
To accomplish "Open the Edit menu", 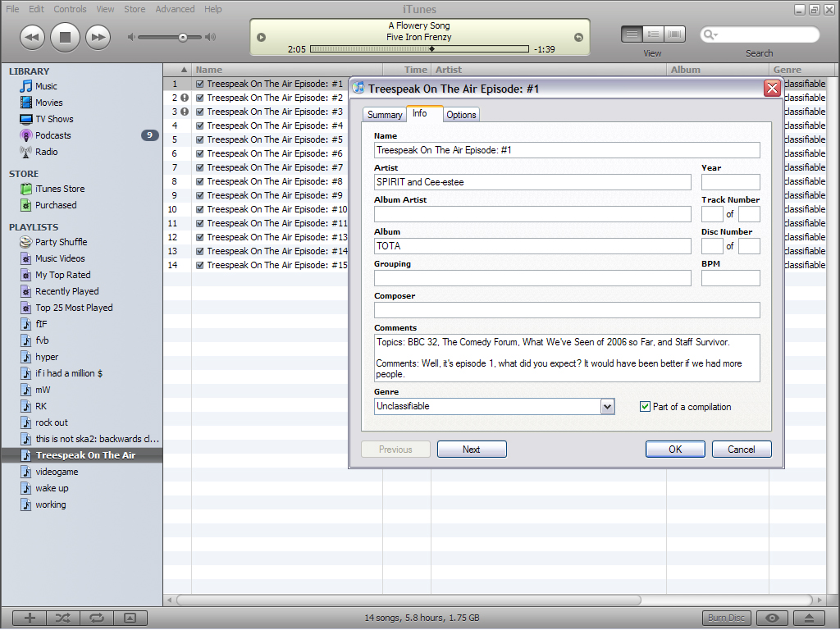I will point(36,9).
